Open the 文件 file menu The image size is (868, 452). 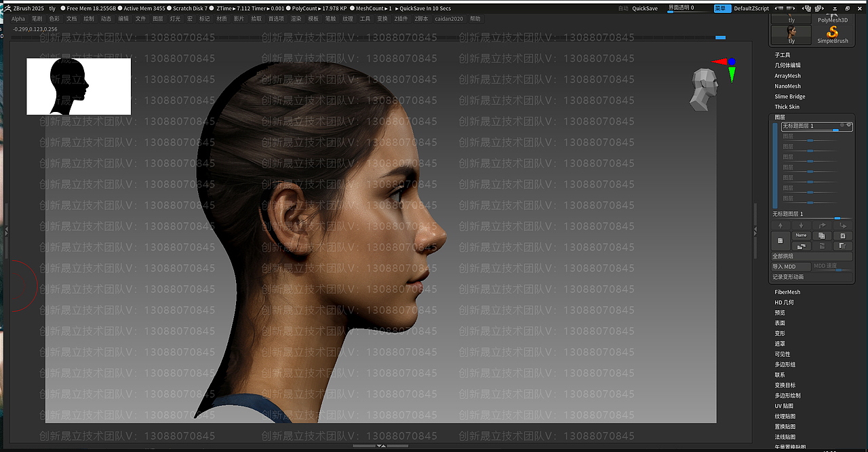coord(140,19)
